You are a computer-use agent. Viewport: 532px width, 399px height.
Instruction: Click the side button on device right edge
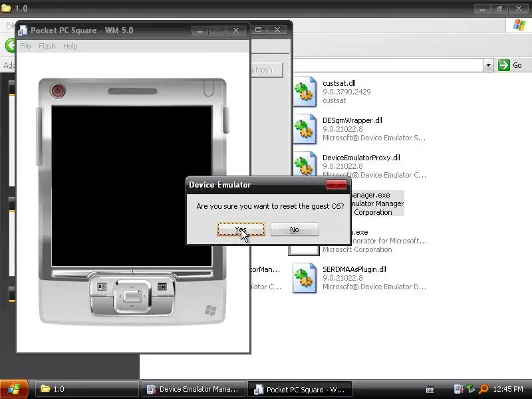(226, 120)
